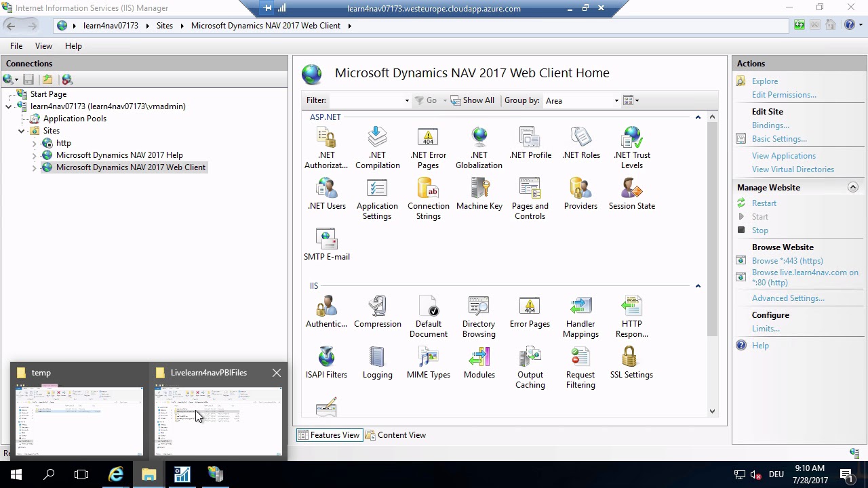Image resolution: width=868 pixels, height=488 pixels.
Task: Browse *:443 (https) link
Action: (787, 261)
